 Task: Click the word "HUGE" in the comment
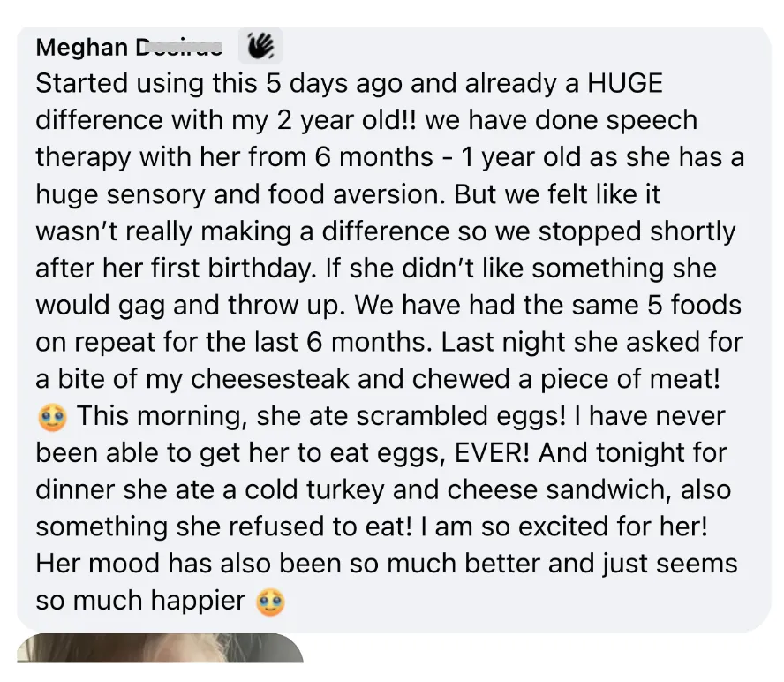(x=625, y=83)
